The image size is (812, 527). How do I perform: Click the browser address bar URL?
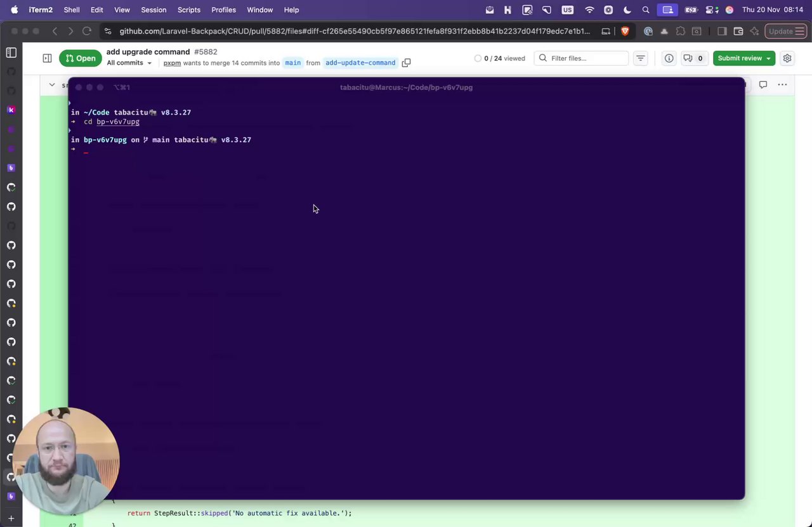click(x=355, y=31)
